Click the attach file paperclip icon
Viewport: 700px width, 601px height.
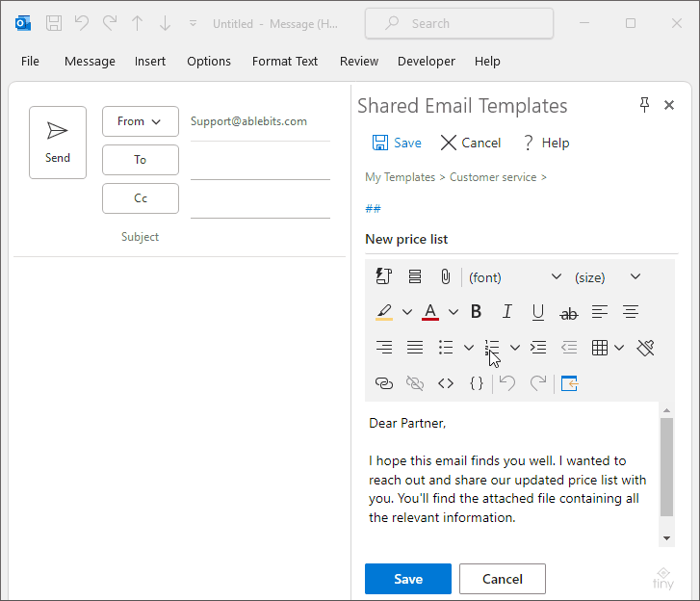pos(445,277)
